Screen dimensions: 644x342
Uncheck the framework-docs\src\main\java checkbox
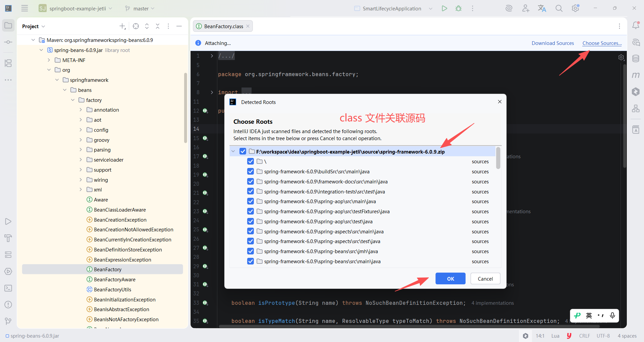point(251,181)
